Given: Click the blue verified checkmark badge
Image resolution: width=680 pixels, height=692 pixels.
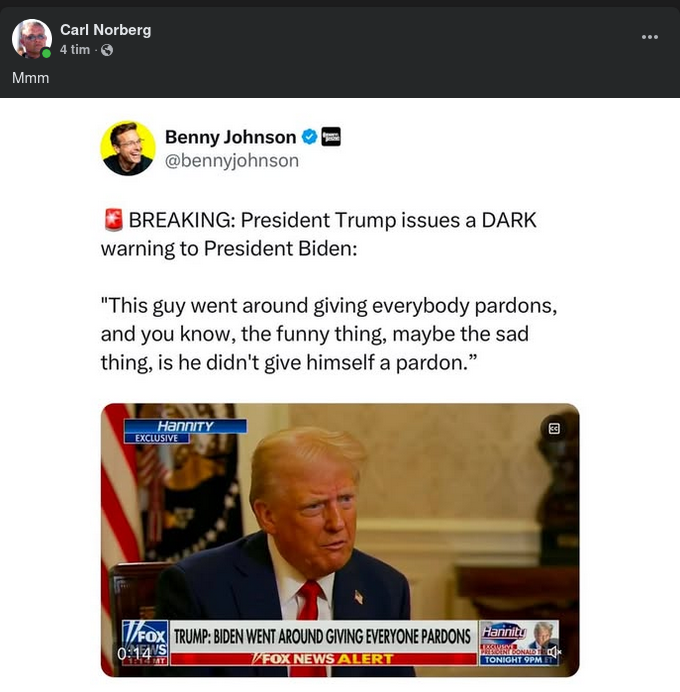Looking at the screenshot, I should point(309,137).
